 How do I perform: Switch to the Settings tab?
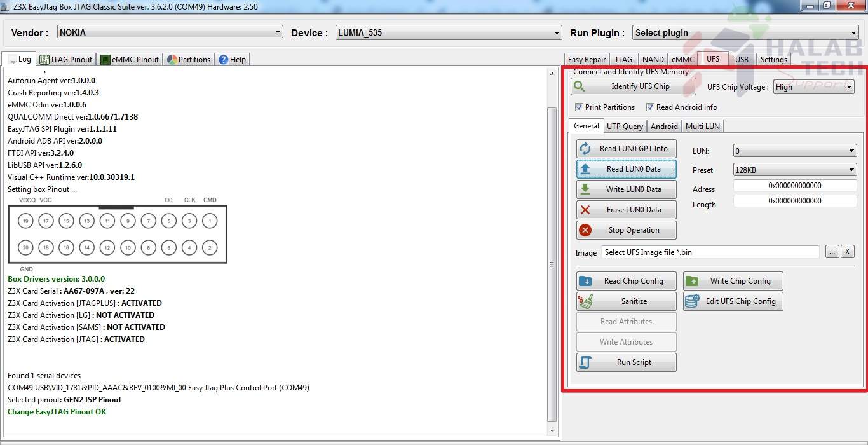774,60
